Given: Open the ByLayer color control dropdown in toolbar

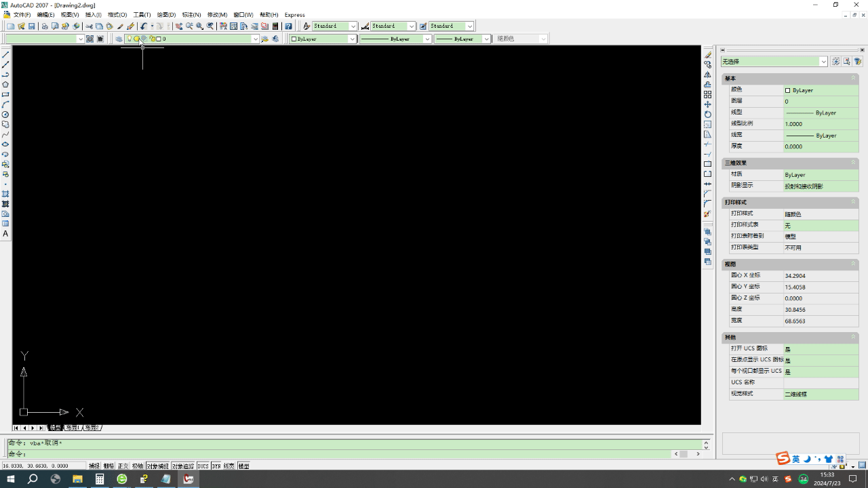Looking at the screenshot, I should [x=352, y=39].
